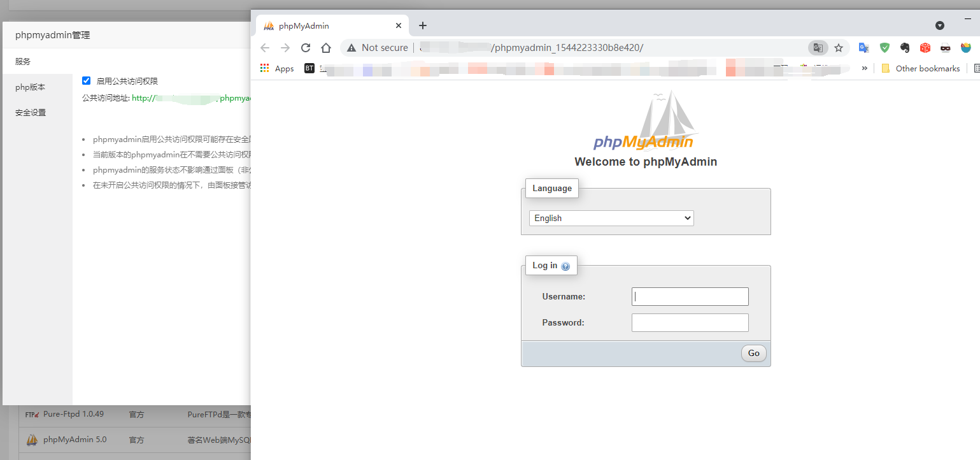This screenshot has height=460, width=980.
Task: Open the masked-face extension icon
Action: [x=946, y=48]
